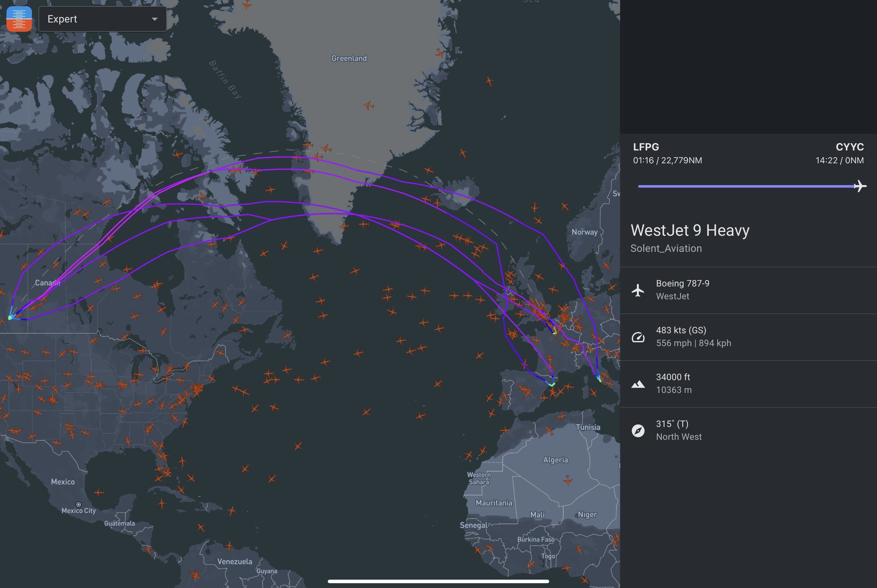Click the Expert dropdown arrow
The height and width of the screenshot is (588, 877).
click(x=155, y=19)
